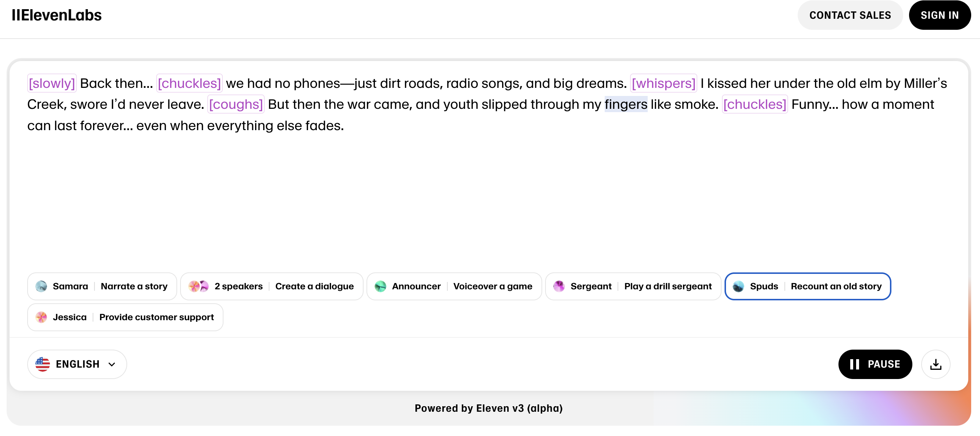Click the Contact Sales button
This screenshot has width=980, height=436.
[850, 15]
